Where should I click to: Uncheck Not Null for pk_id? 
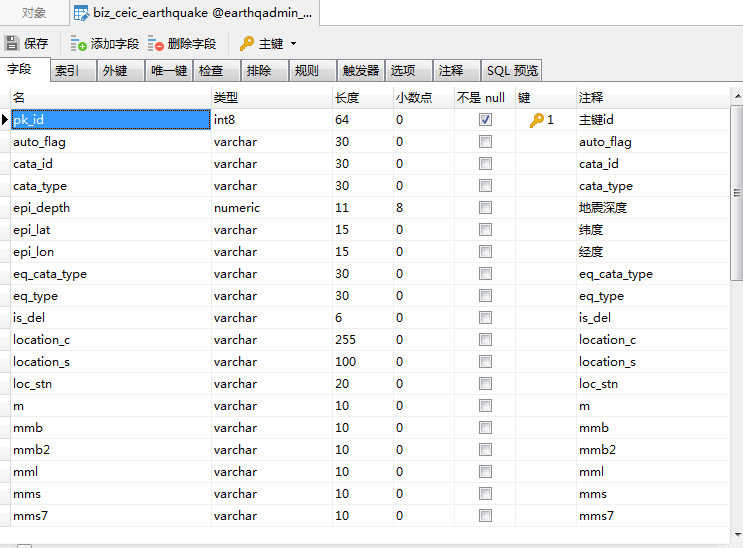(485, 119)
